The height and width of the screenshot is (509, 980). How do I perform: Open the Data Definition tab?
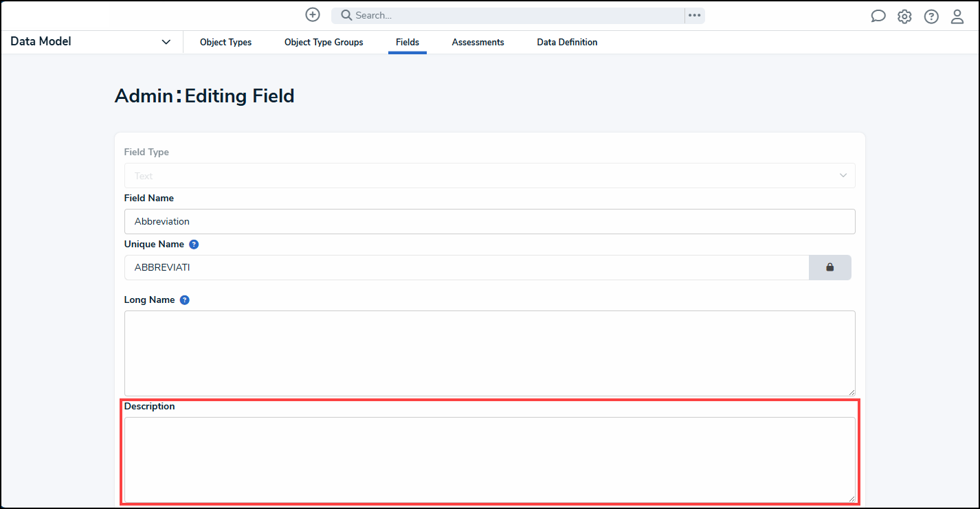click(567, 42)
